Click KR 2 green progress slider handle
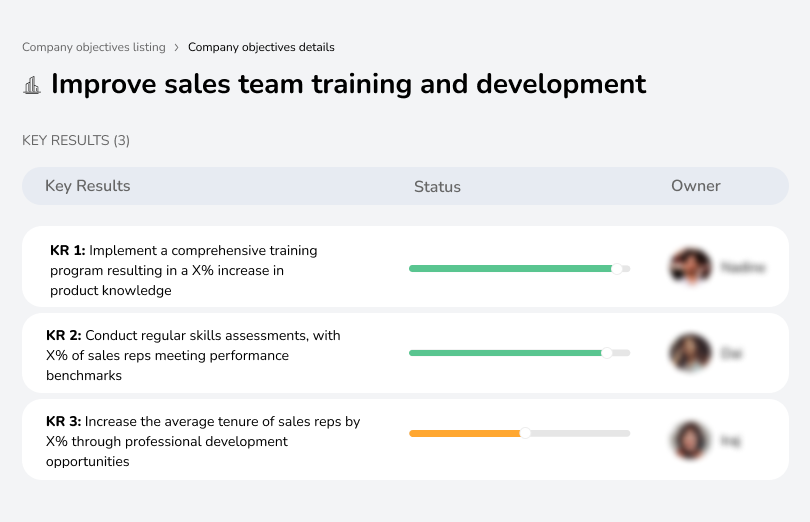Image resolution: width=810 pixels, height=522 pixels. pos(607,353)
